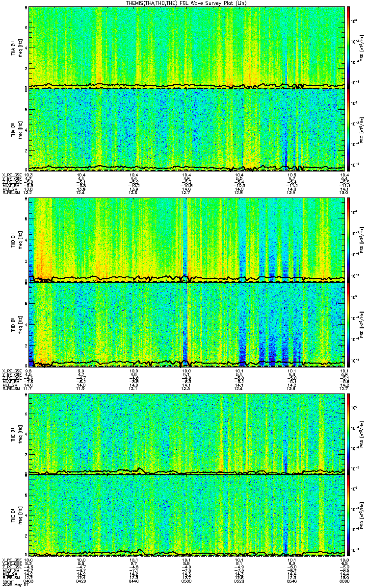Select the THA B-perpendicular spectrogram panel
The width and height of the screenshot is (368, 588).
(x=186, y=47)
